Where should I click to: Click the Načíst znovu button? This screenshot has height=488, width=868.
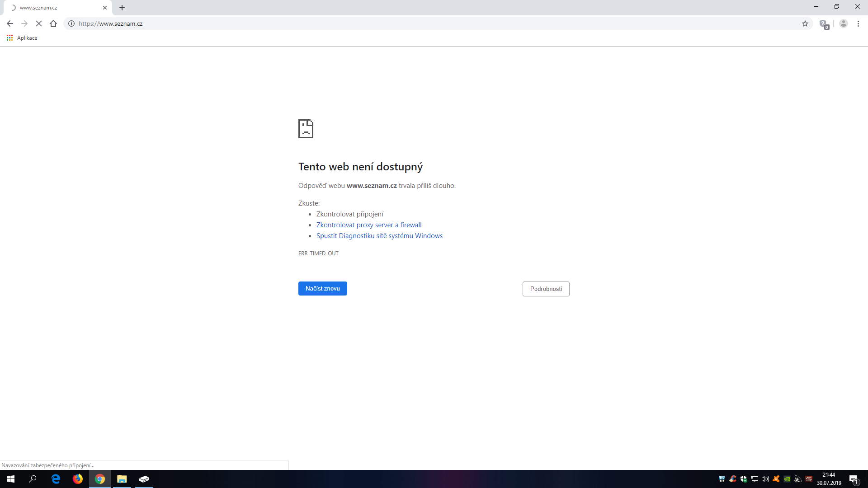322,288
